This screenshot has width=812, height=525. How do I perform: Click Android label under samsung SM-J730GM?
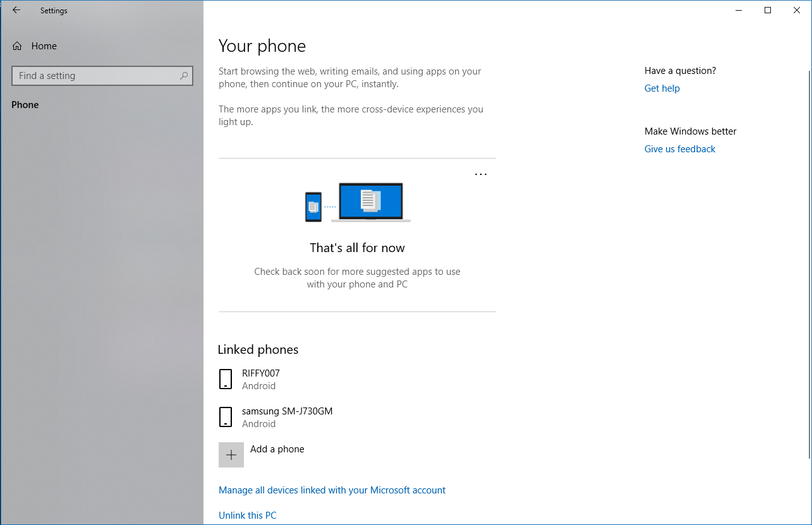coord(259,424)
